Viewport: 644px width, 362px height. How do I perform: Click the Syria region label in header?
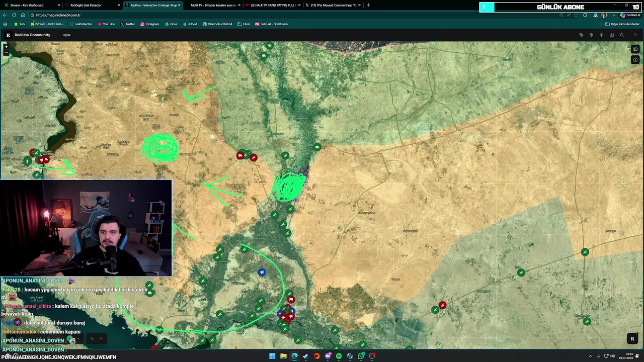[x=67, y=35]
